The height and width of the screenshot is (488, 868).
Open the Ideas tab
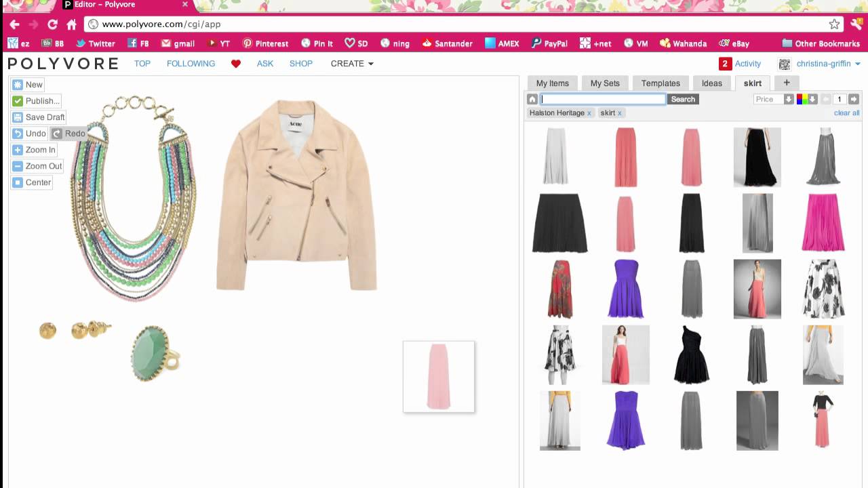(711, 83)
